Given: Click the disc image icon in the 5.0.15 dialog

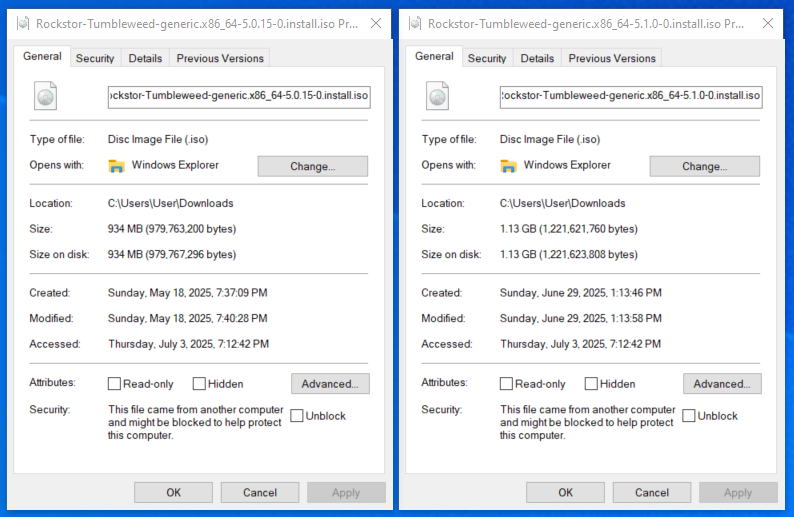Looking at the screenshot, I should click(x=45, y=96).
